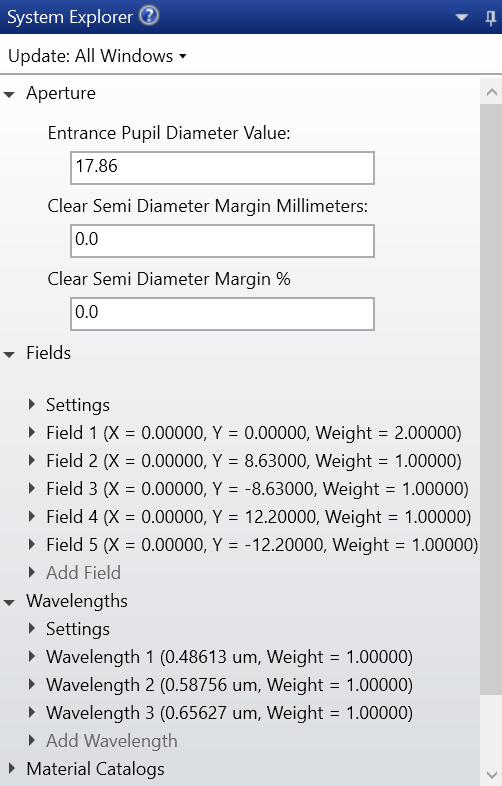The height and width of the screenshot is (786, 502).
Task: Select Field 5 with Y = -12.20000
Action: [262, 544]
